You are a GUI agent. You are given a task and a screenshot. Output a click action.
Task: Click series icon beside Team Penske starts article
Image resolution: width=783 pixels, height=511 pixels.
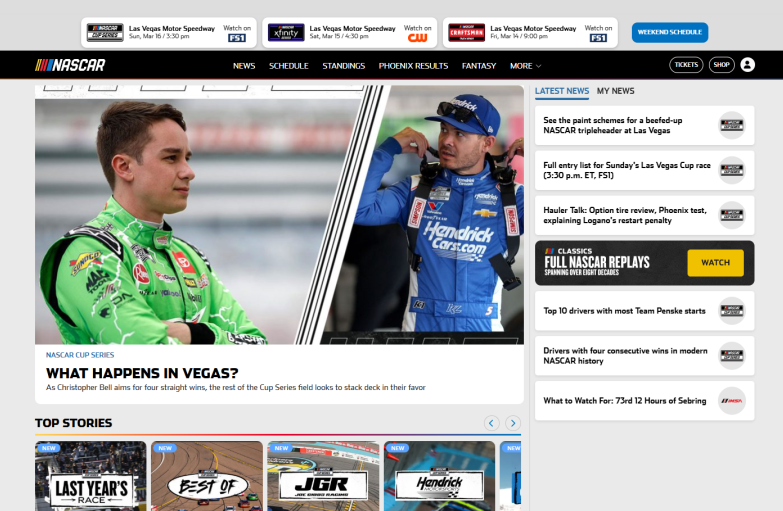[x=732, y=311]
